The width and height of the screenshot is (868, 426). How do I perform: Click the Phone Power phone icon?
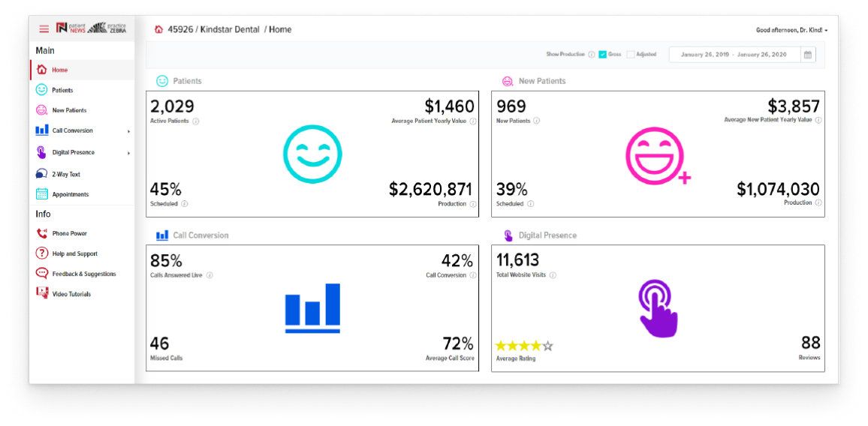tap(41, 233)
